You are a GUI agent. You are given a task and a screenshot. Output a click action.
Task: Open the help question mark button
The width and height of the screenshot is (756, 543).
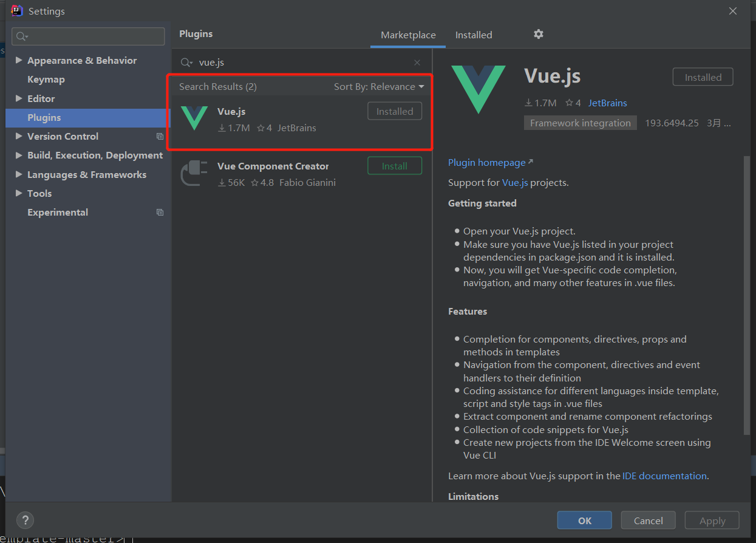(25, 520)
